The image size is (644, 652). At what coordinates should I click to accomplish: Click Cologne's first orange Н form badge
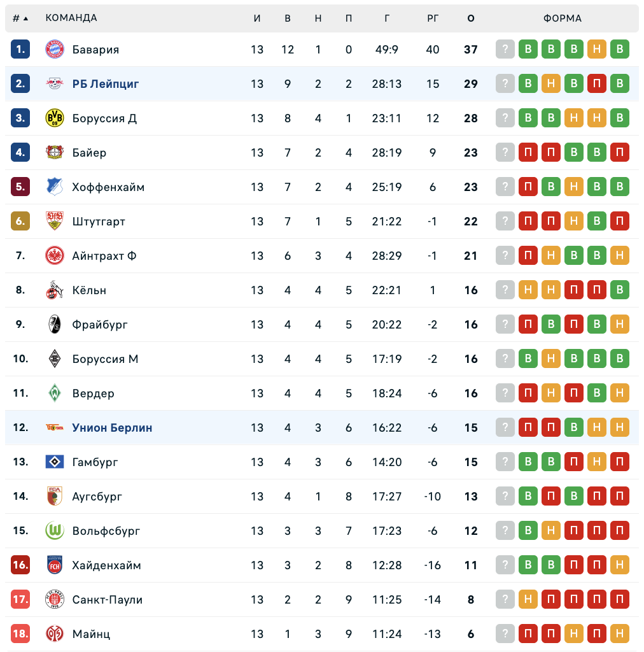(x=528, y=290)
